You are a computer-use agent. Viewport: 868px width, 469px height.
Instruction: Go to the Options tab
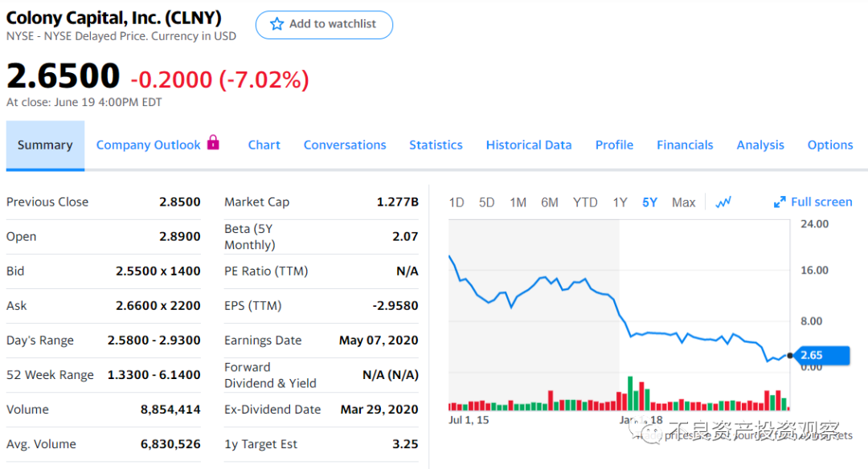tap(829, 145)
